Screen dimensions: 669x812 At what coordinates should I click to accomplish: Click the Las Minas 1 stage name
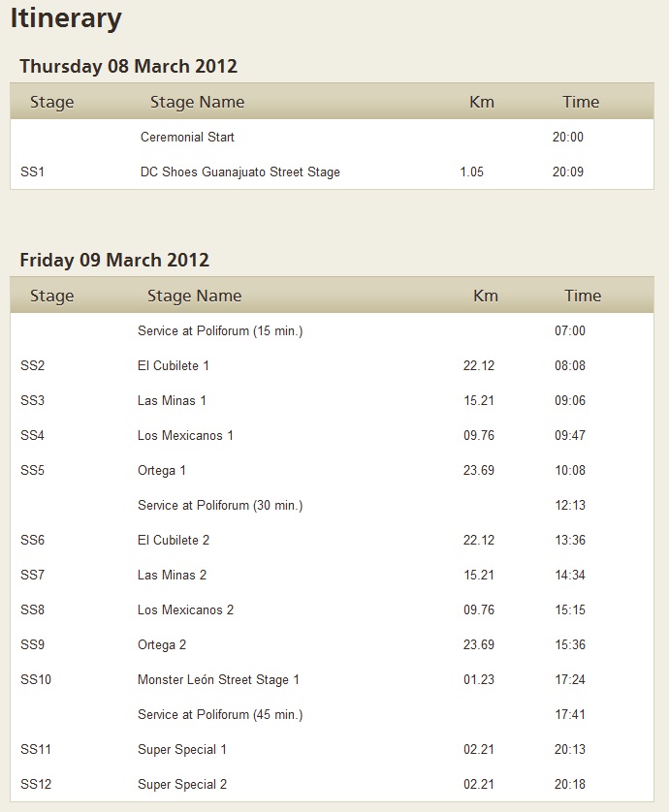click(x=172, y=401)
